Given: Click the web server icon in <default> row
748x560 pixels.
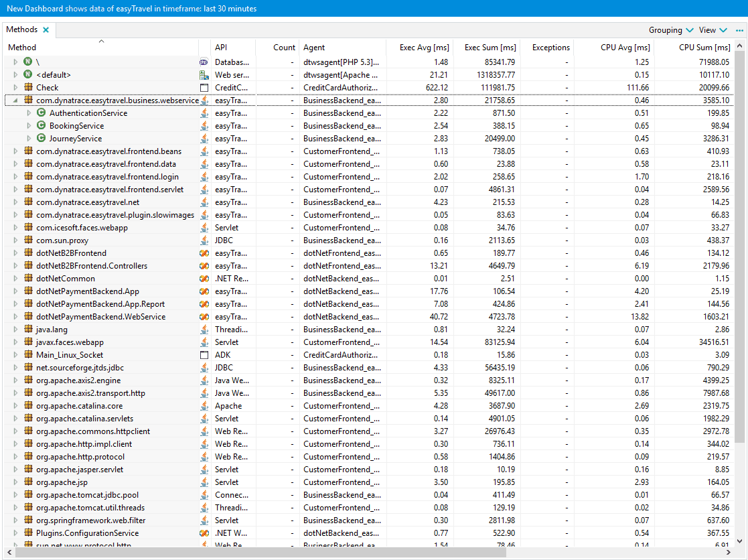Looking at the screenshot, I should pos(204,75).
